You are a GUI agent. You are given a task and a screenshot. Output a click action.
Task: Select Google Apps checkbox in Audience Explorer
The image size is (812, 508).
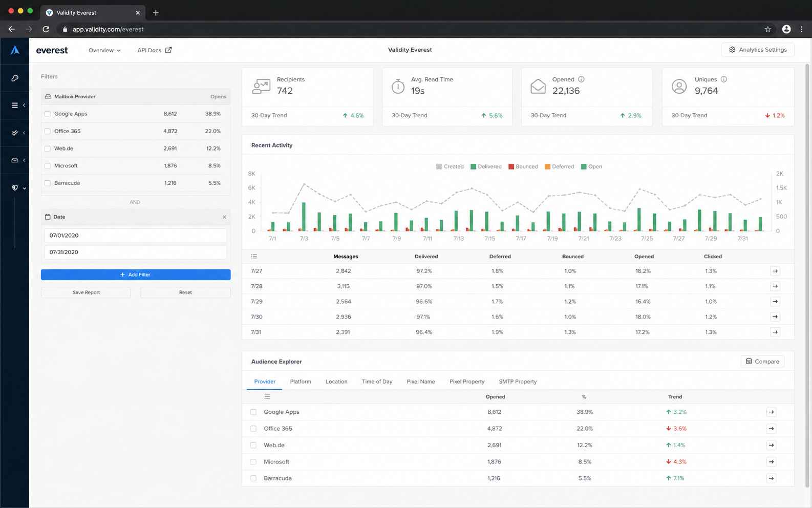click(253, 412)
